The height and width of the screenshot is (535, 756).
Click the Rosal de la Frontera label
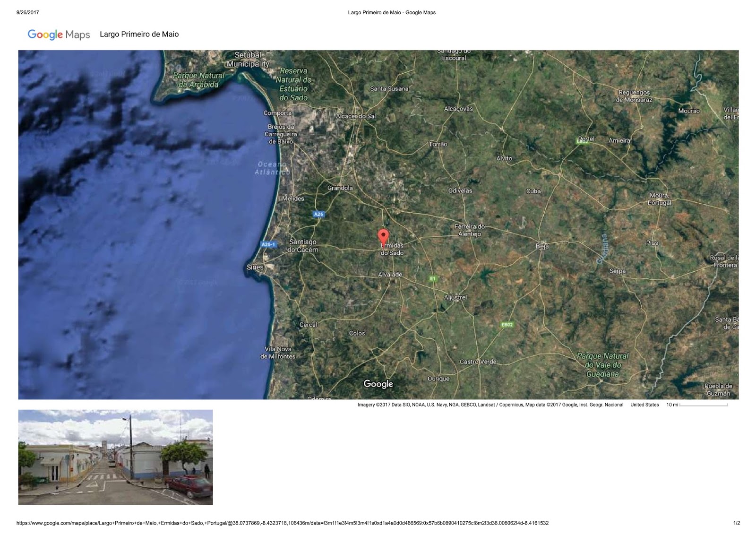click(724, 261)
